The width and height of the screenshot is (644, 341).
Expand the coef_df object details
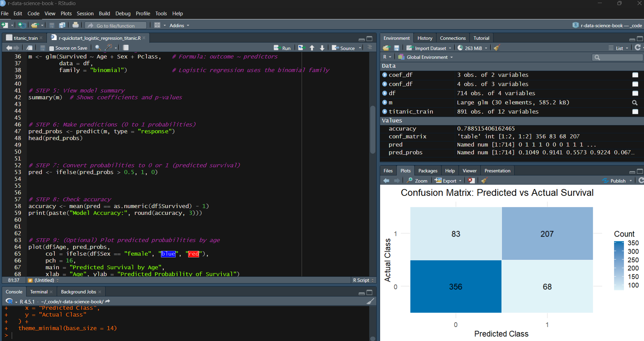click(x=384, y=75)
